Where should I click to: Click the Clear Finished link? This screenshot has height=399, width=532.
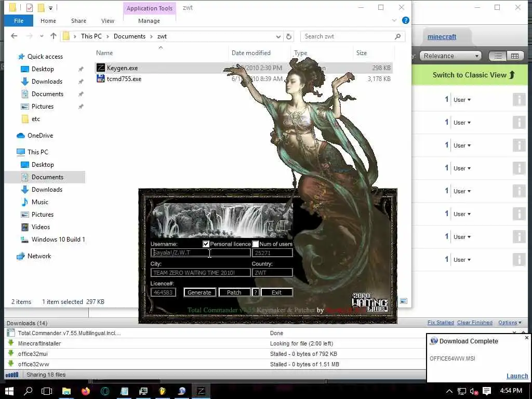[475, 322]
